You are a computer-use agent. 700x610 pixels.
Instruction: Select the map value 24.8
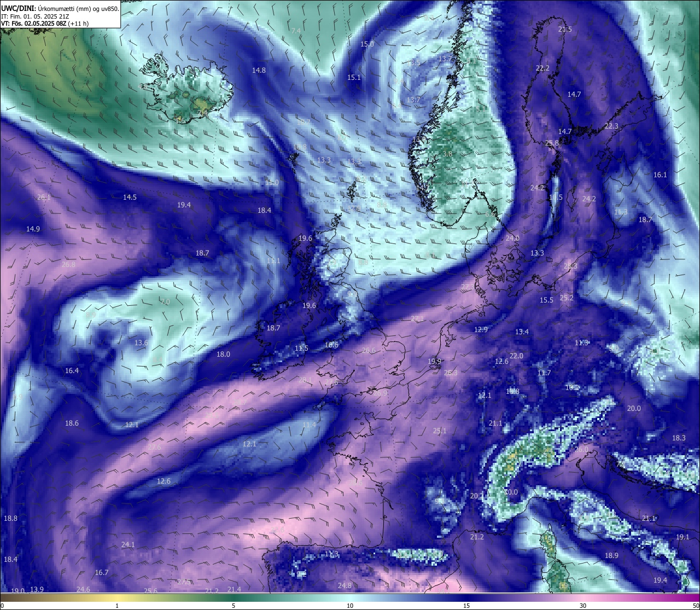tap(345, 586)
